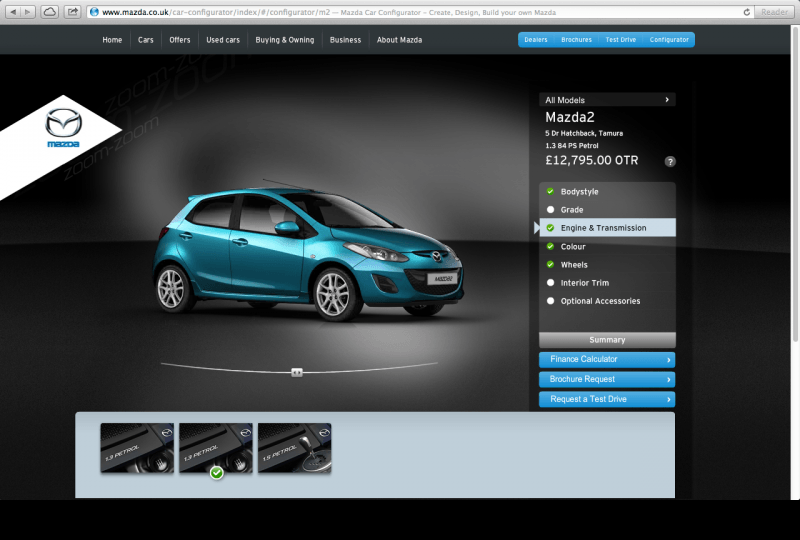800x540 pixels.
Task: Choose the 1.5 Petrol automatic engine thumbnail
Action: coord(294,448)
